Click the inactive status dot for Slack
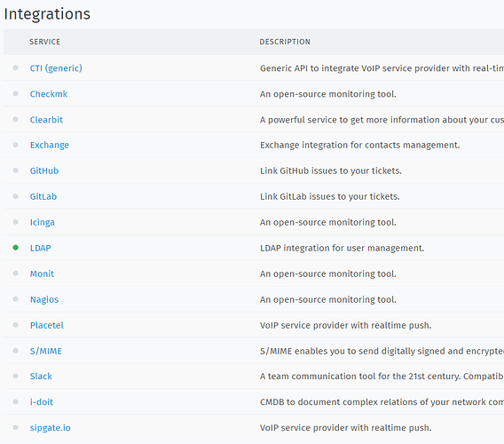The image size is (504, 444). pos(15,376)
